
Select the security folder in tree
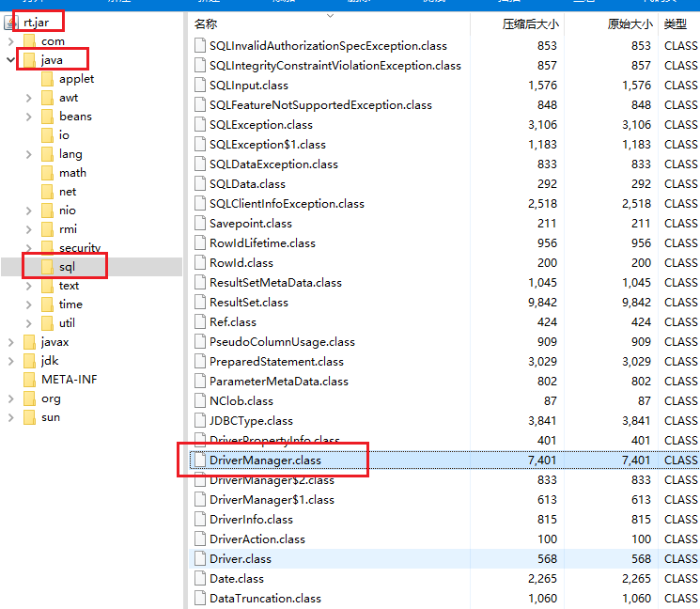pyautogui.click(x=80, y=248)
